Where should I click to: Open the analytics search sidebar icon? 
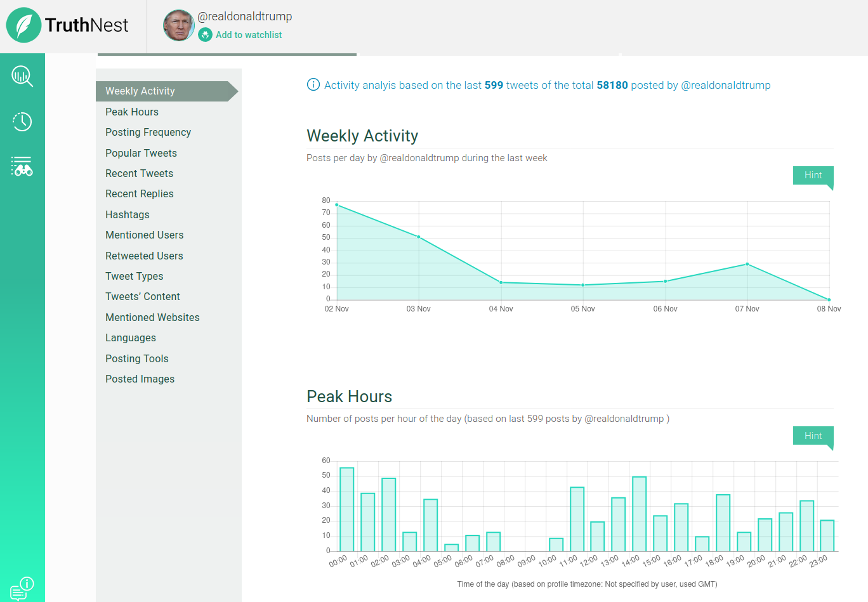click(22, 76)
